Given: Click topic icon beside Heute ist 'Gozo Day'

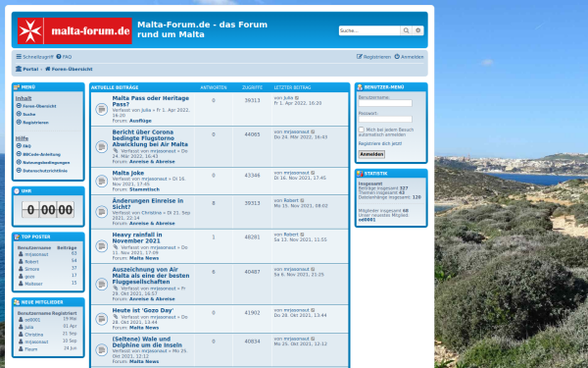Looking at the screenshot, I should (102, 319).
